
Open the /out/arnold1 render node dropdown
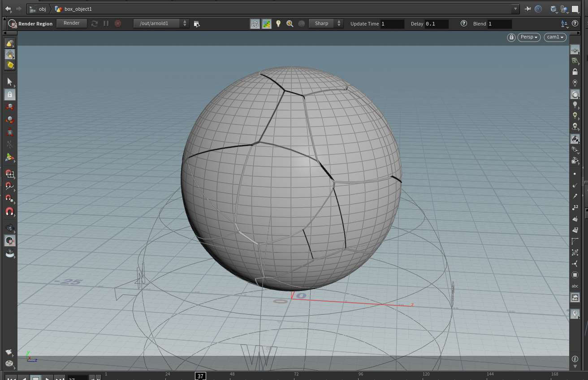click(x=161, y=23)
